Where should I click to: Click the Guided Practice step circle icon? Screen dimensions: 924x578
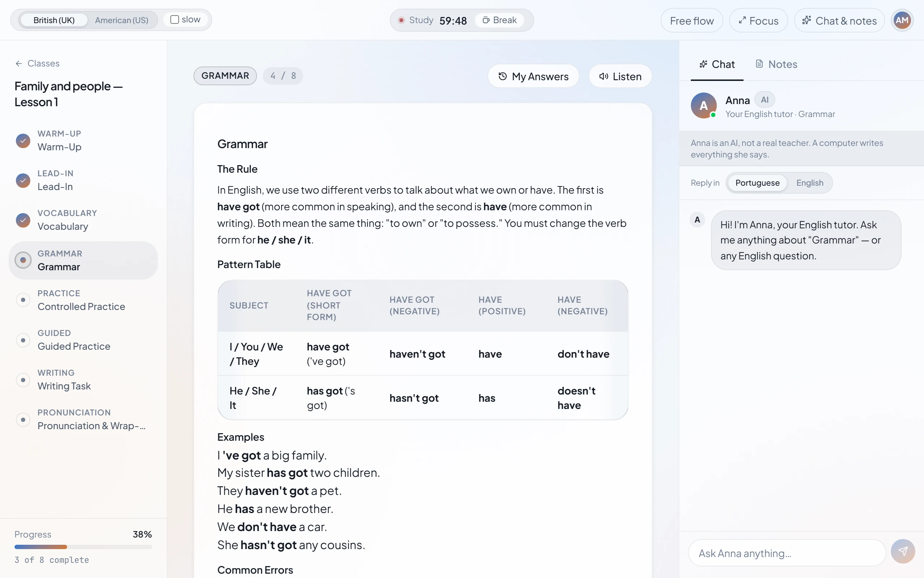[23, 340]
